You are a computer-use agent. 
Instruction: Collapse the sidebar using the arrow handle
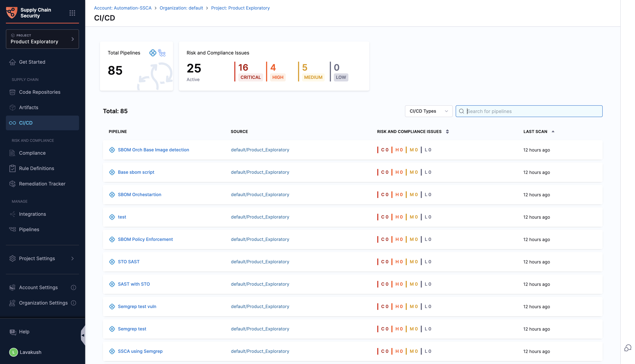point(83,335)
